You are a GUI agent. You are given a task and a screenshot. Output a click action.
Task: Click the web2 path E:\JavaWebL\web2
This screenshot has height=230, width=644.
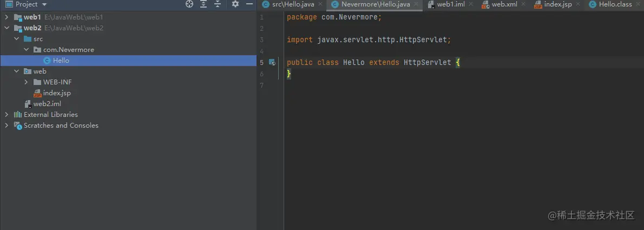pos(74,28)
